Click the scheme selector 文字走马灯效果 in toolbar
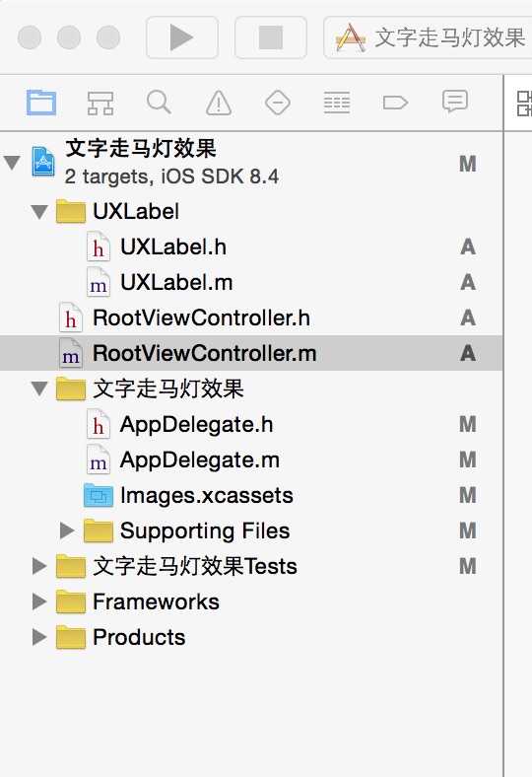Image resolution: width=532 pixels, height=777 pixels. pos(430,37)
